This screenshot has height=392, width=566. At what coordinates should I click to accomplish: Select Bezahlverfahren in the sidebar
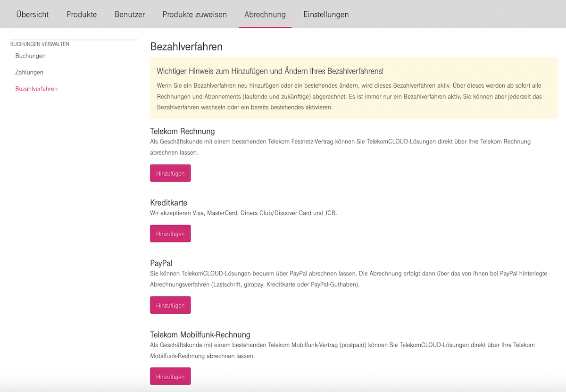[36, 89]
